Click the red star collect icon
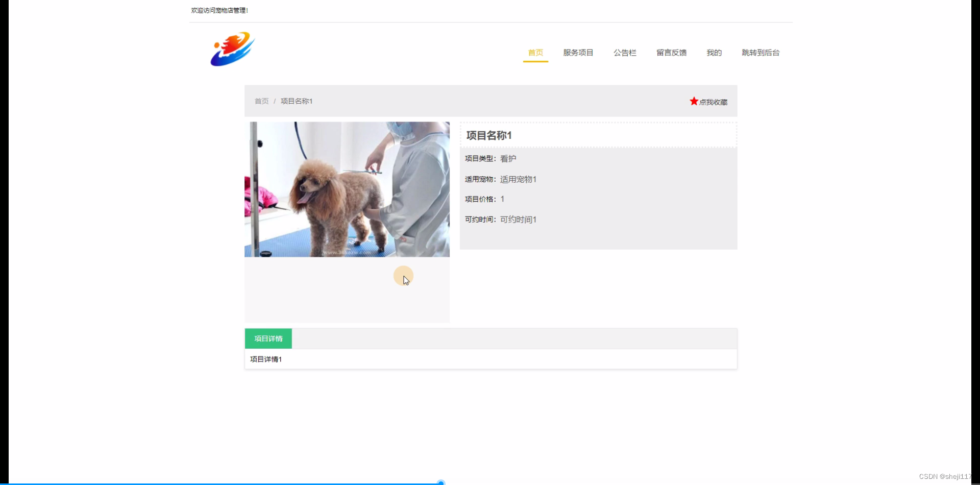The image size is (980, 485). 694,101
